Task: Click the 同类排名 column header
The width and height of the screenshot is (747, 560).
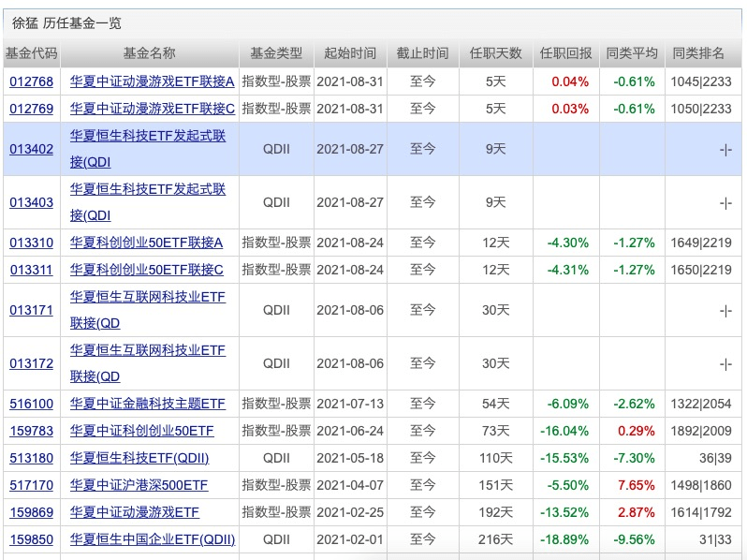Action: pyautogui.click(x=698, y=53)
